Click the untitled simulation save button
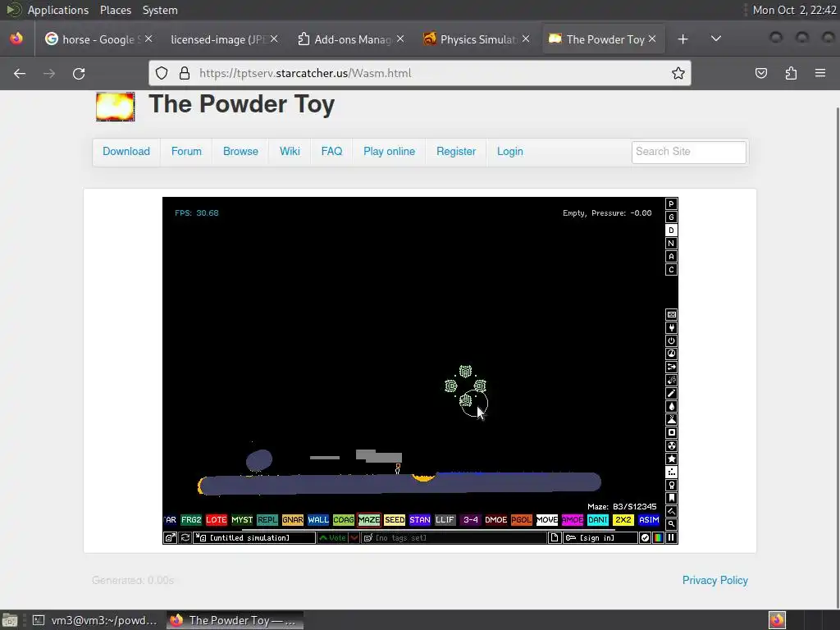 click(254, 538)
